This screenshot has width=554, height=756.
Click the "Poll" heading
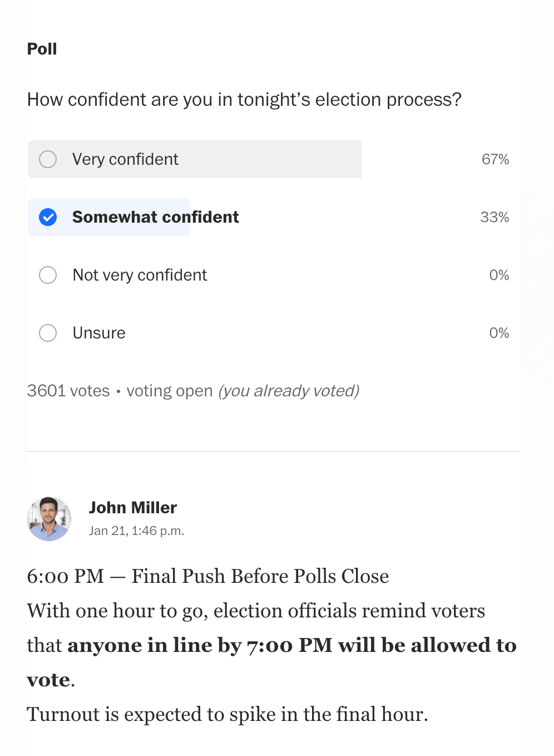(42, 49)
